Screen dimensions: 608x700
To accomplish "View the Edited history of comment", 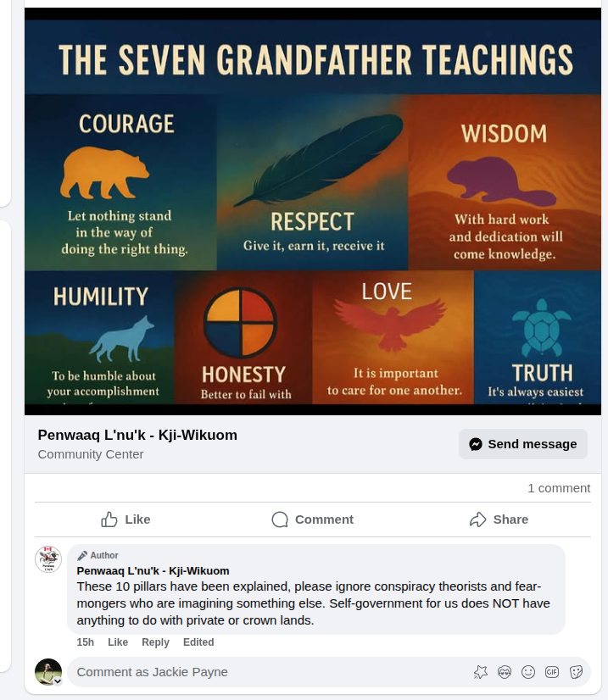I will (198, 642).
